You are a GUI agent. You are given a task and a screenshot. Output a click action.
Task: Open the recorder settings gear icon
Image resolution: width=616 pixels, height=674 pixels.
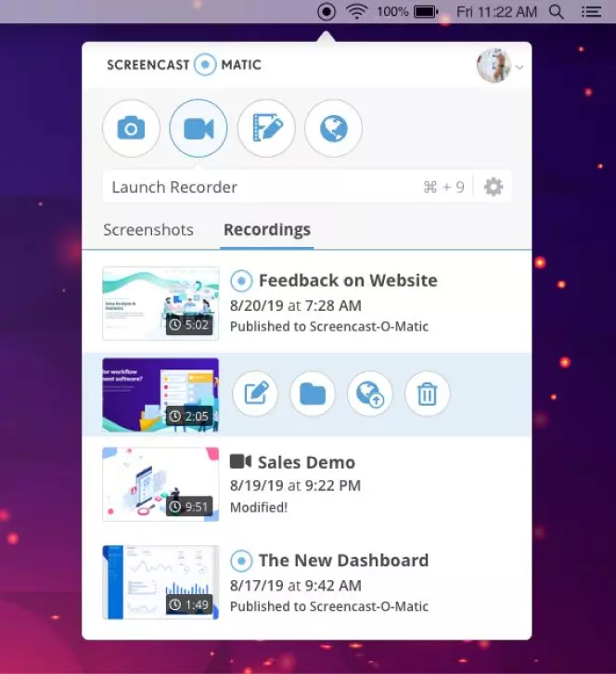point(494,187)
